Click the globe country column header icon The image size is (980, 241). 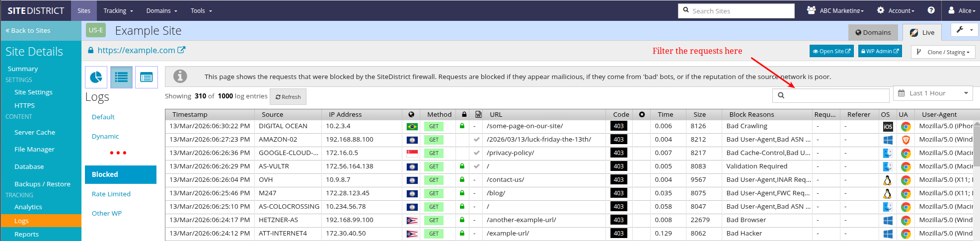tap(411, 114)
